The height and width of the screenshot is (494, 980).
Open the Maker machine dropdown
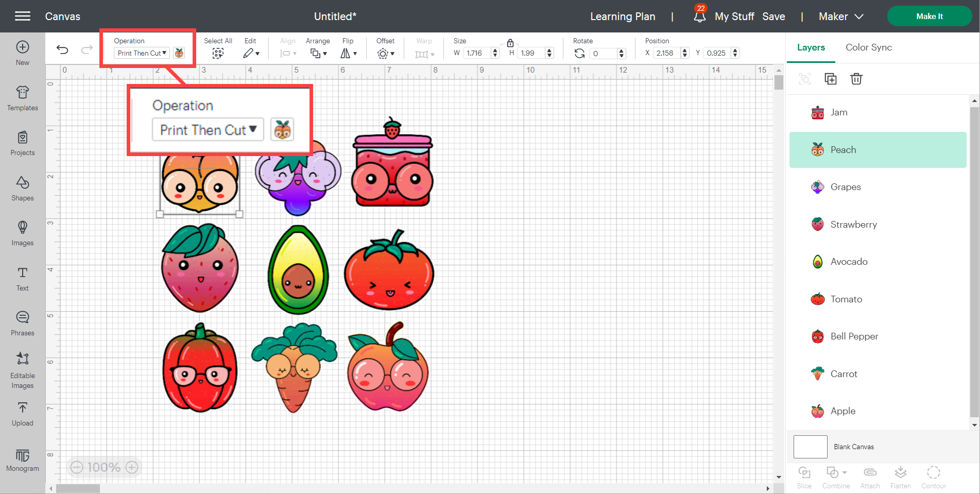(x=840, y=16)
